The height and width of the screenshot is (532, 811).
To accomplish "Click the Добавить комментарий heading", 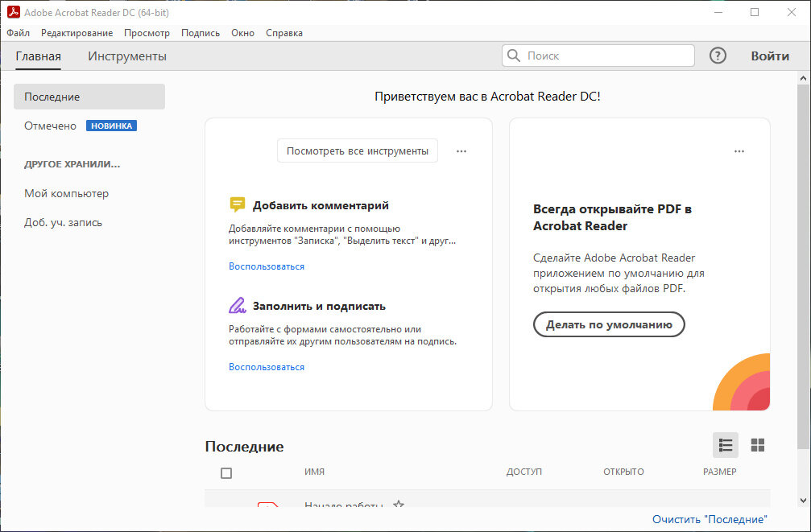I will 321,205.
